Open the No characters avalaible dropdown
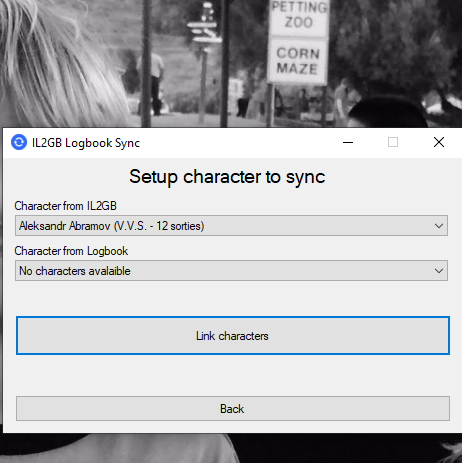Viewport: 462px width, 463px height. click(231, 271)
